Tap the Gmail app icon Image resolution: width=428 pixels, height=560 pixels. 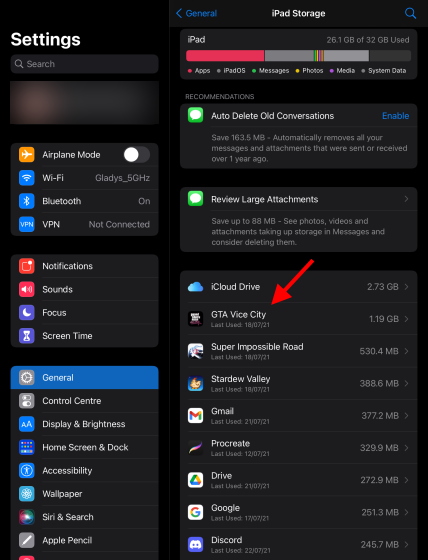click(195, 415)
